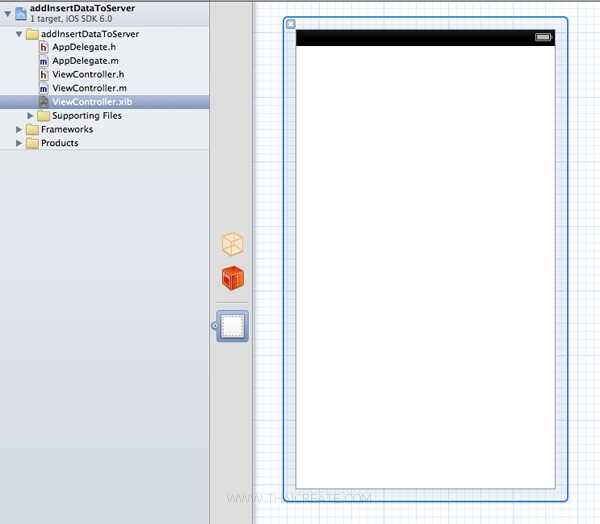This screenshot has width=600, height=524.
Task: Select the First Responder orange cube
Action: [x=233, y=278]
